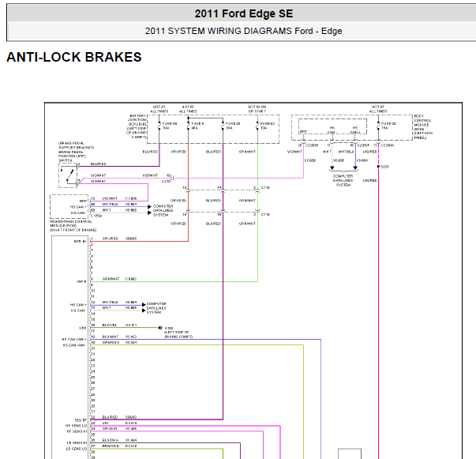
Task: Click the G103 ground symbol
Action: (160, 328)
